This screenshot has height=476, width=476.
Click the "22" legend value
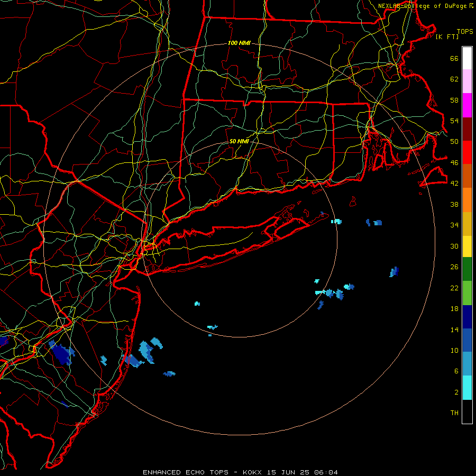point(454,288)
